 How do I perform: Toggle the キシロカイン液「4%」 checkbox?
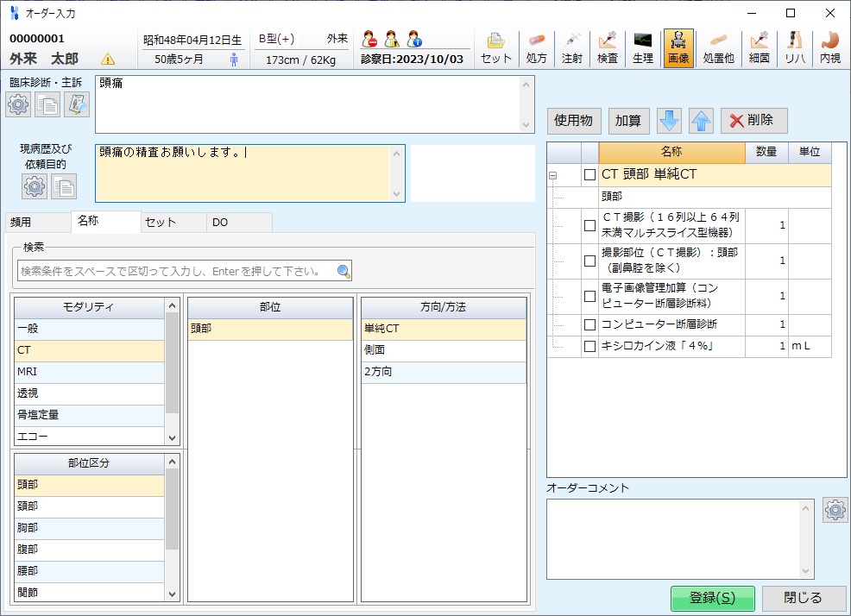tap(589, 346)
